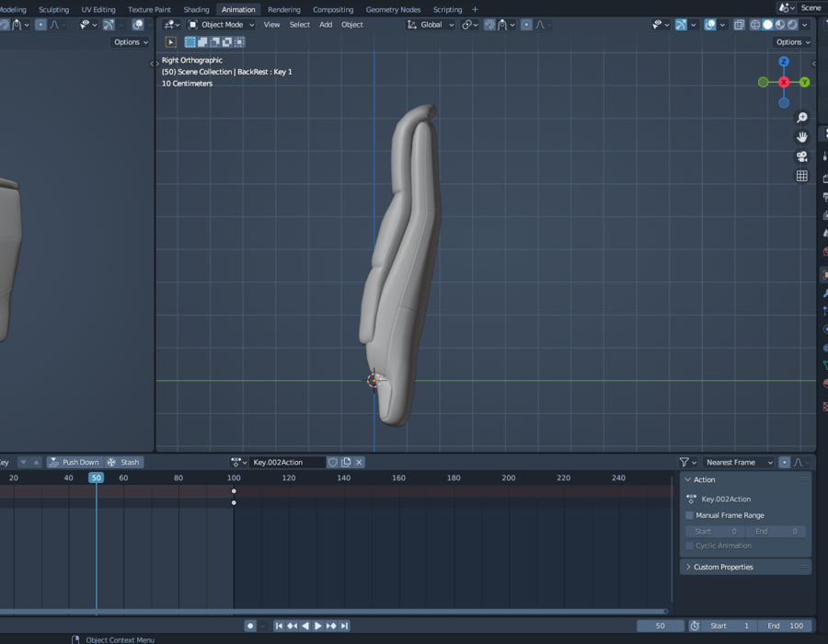Play the animation in reverse
The image size is (828, 644).
pos(305,626)
